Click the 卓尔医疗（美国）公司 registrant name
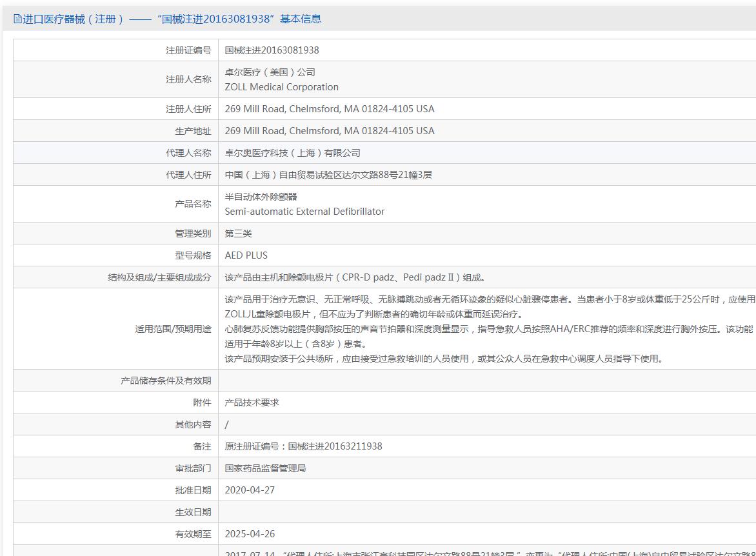Image resolution: width=756 pixels, height=556 pixels. [x=270, y=72]
